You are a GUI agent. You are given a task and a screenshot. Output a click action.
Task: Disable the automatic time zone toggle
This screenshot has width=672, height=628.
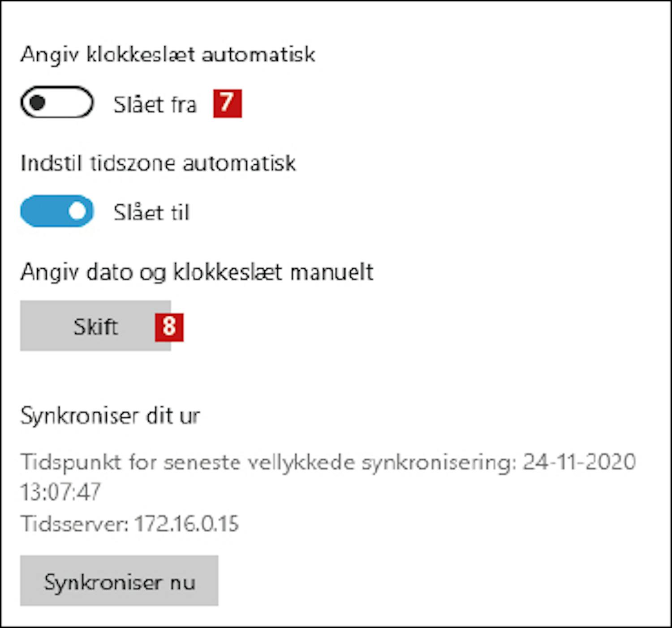tap(57, 211)
